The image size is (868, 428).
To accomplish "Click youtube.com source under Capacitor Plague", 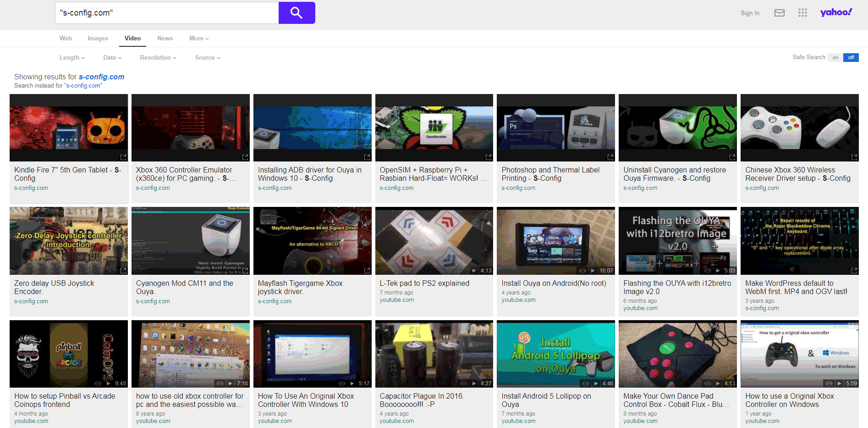I will click(x=396, y=421).
